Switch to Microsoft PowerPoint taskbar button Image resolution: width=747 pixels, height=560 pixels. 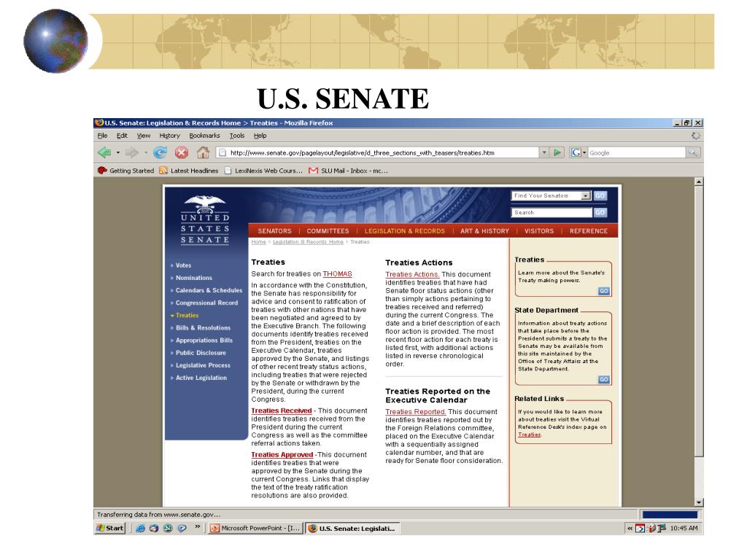(x=255, y=528)
